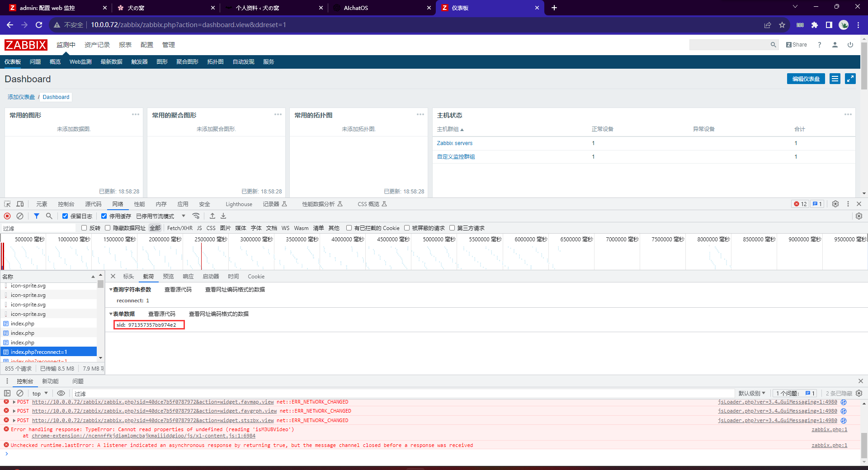Switch to Web监测 submenu
868x470 pixels.
pos(80,62)
